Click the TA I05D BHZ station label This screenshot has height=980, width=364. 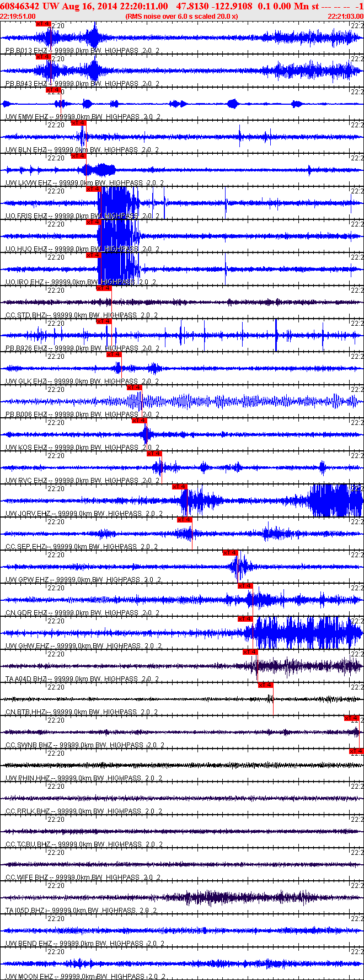click(25, 911)
